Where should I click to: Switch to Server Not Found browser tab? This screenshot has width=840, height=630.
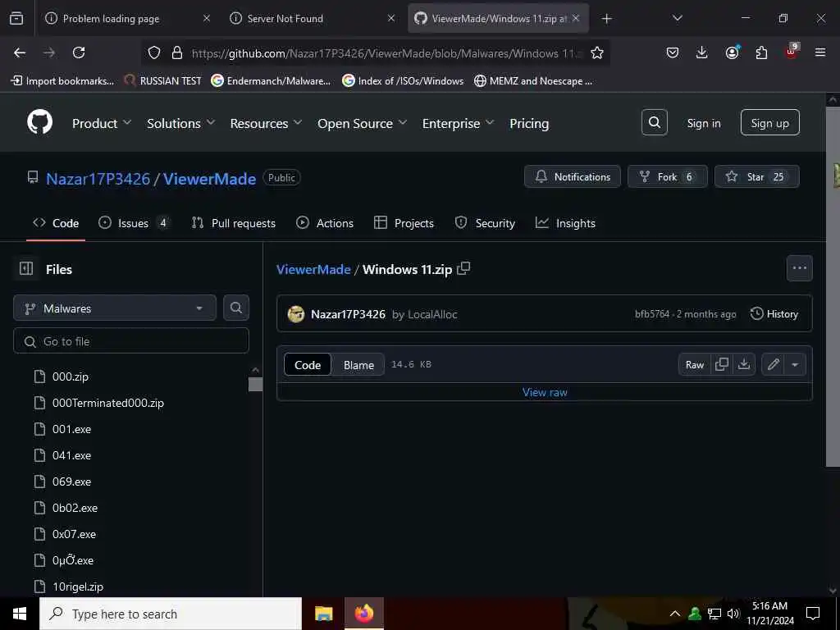[x=312, y=18]
